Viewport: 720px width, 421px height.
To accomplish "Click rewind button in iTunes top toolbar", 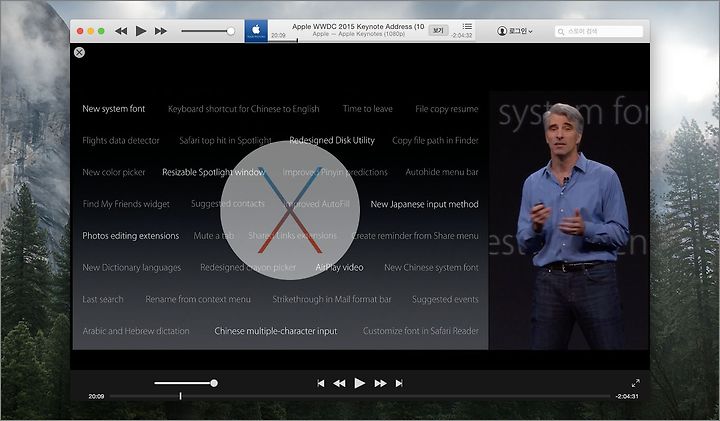I will coord(121,31).
